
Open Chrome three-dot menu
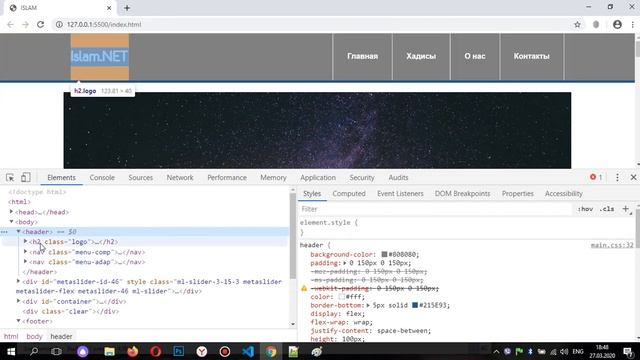point(632,24)
